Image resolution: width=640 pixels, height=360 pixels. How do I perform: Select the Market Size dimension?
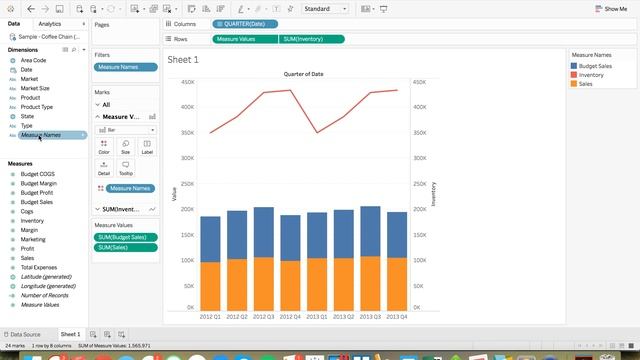[x=35, y=88]
